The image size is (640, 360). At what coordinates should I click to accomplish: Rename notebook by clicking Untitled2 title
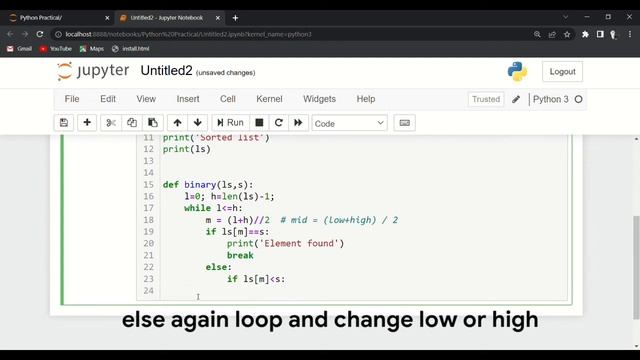166,71
